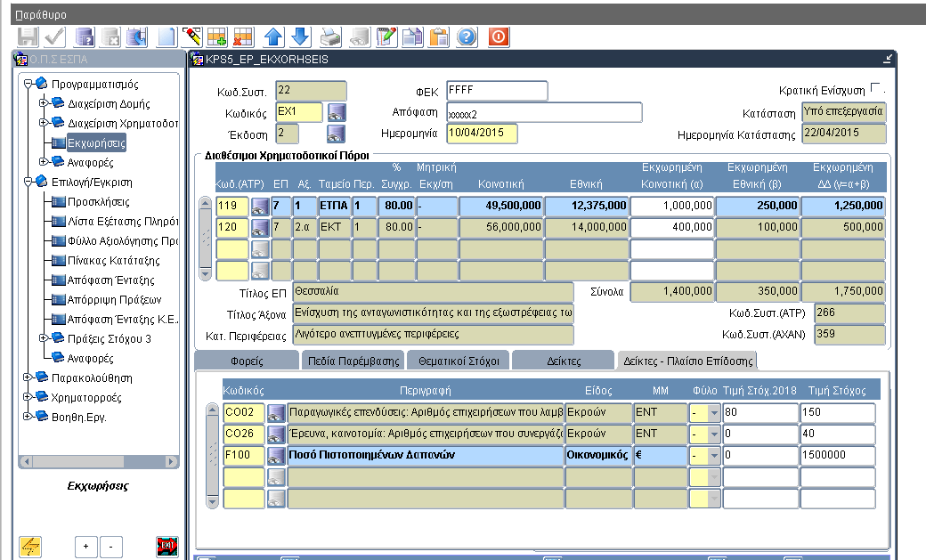Click the notepad with pencil edit icon
The height and width of the screenshot is (560, 926).
386,37
